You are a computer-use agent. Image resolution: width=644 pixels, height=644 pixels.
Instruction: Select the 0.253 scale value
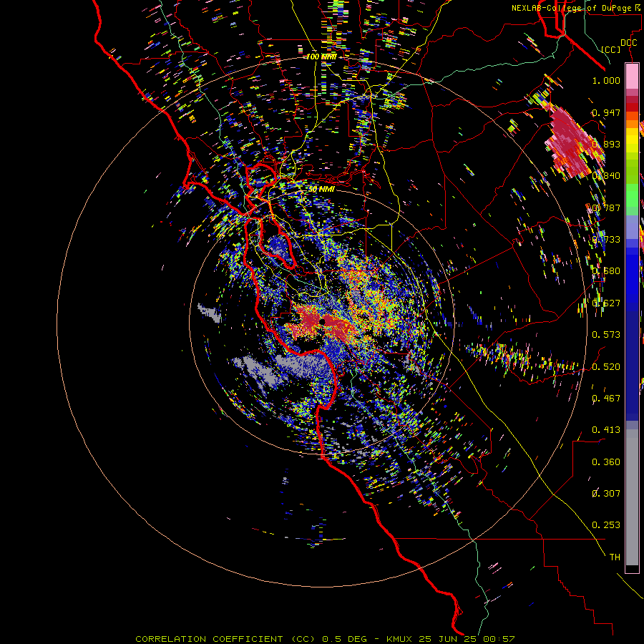(606, 525)
